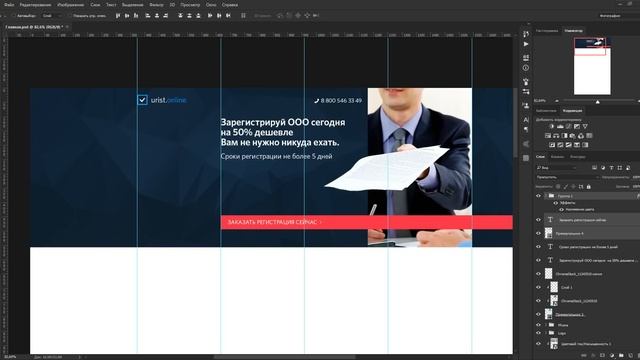Align top edges in options bar
This screenshot has height=360, width=640.
tap(118, 16)
